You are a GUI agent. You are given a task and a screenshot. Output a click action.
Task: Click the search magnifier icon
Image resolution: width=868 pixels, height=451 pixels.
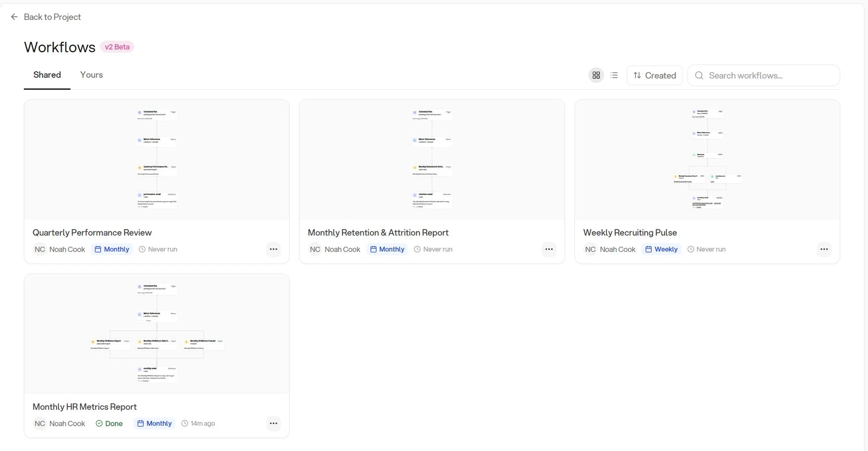pyautogui.click(x=699, y=75)
